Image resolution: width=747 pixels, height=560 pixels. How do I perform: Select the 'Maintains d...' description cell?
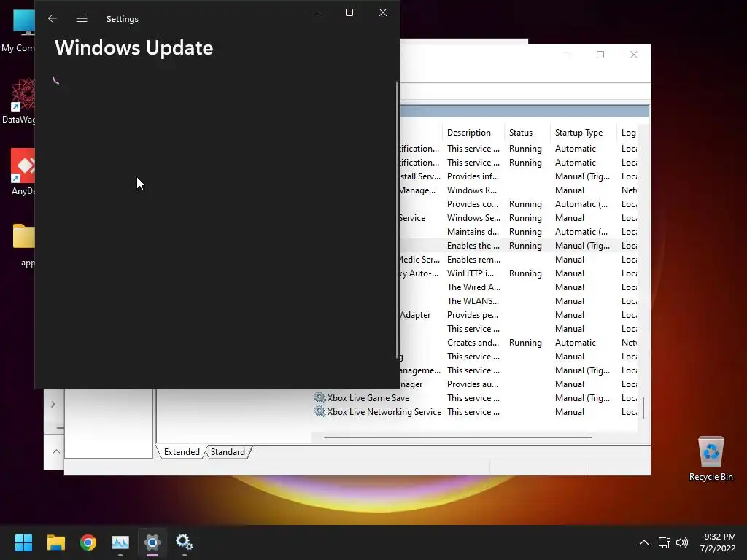tap(473, 231)
